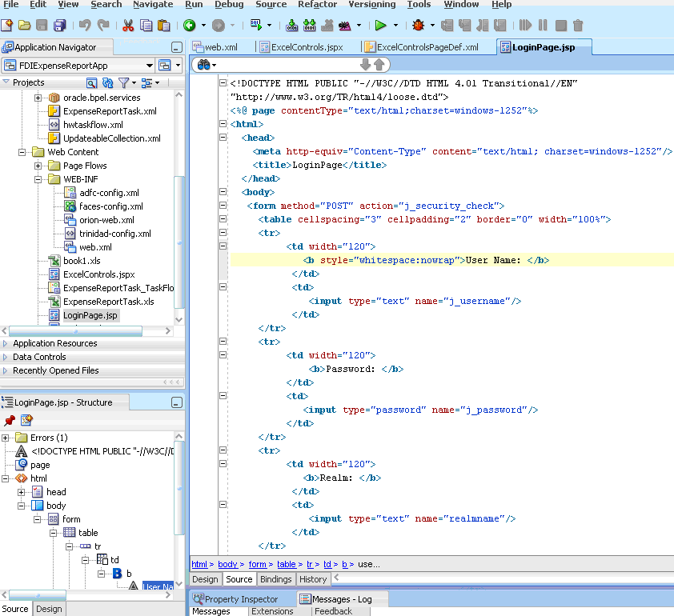
Task: Click the Undo arrow icon
Action: 86,26
